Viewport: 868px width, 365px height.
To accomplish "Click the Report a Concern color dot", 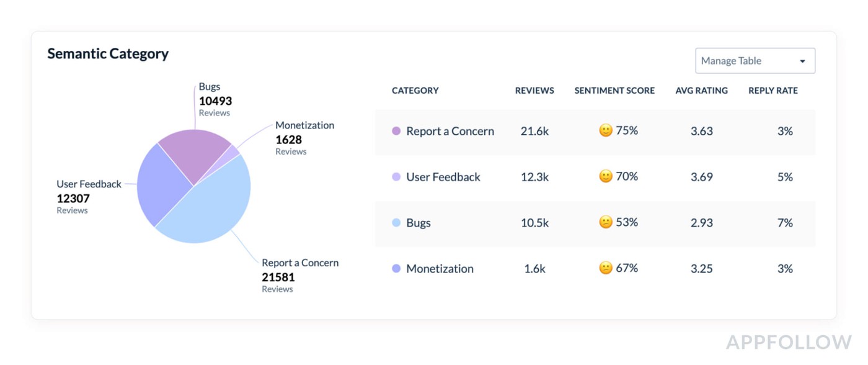I will (x=396, y=131).
